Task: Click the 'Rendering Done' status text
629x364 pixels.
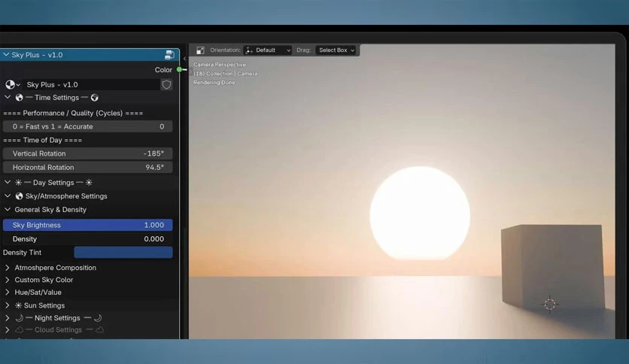Action: [x=214, y=83]
